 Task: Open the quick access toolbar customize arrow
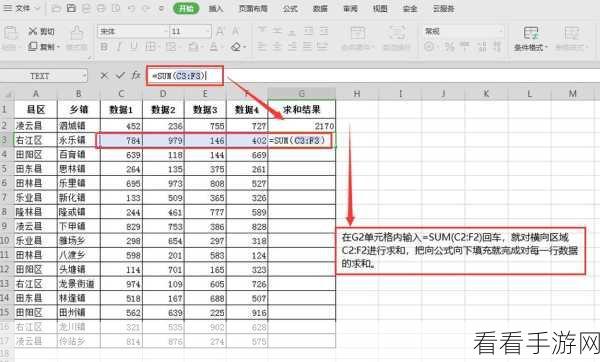[161, 8]
